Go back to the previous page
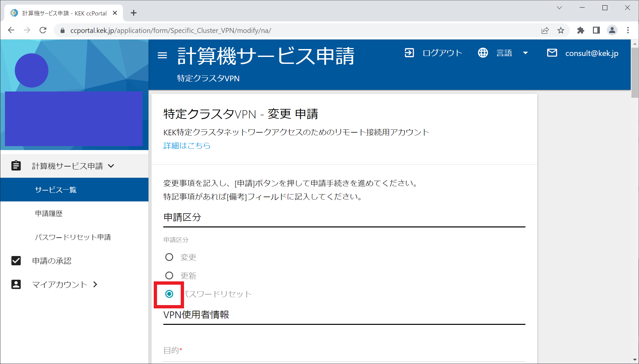This screenshot has width=639, height=364. click(11, 30)
